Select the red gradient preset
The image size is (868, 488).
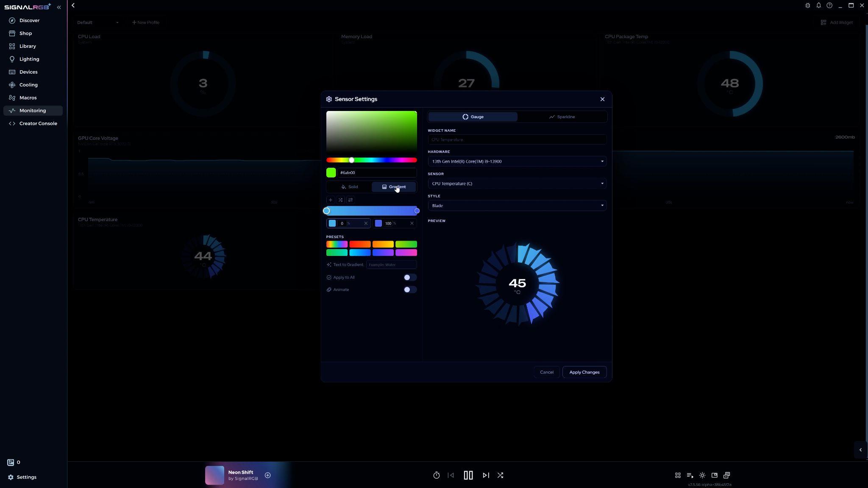pos(360,244)
